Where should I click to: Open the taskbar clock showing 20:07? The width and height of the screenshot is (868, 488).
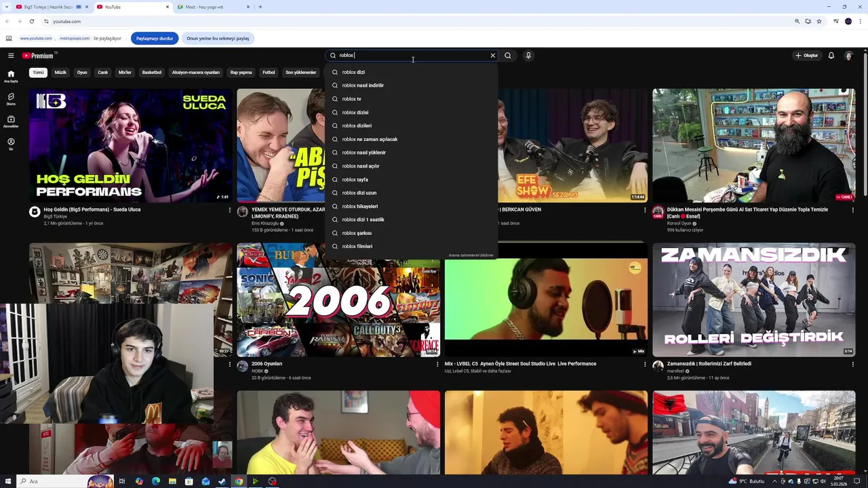pos(838,481)
